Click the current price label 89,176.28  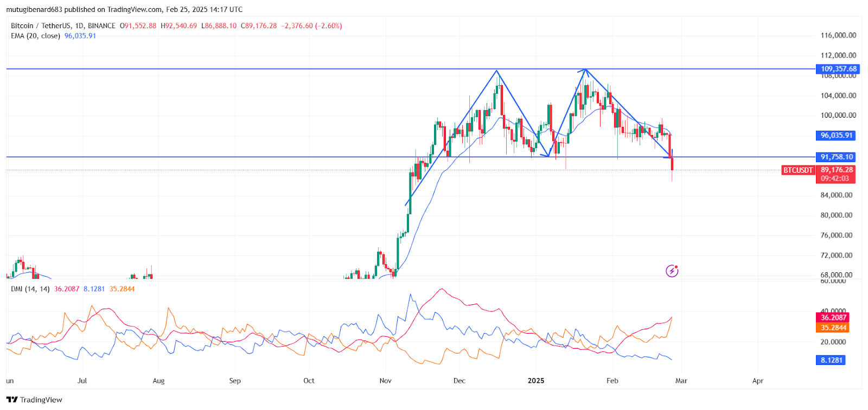coord(837,170)
